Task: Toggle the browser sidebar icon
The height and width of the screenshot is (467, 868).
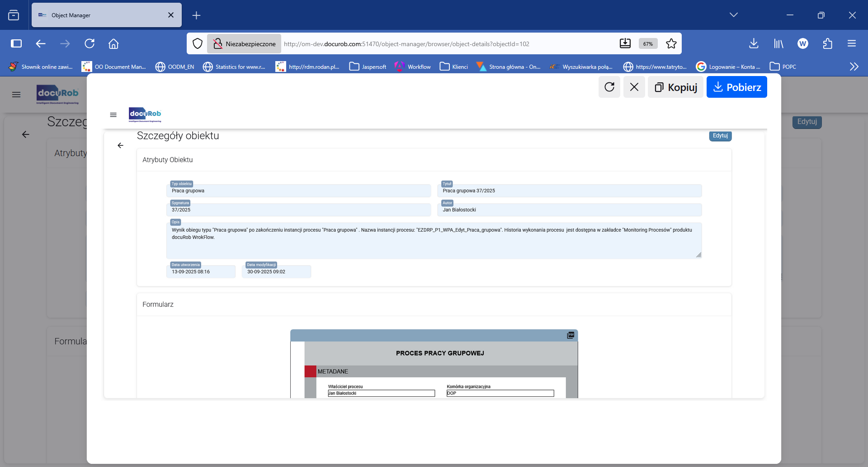Action: (16, 43)
